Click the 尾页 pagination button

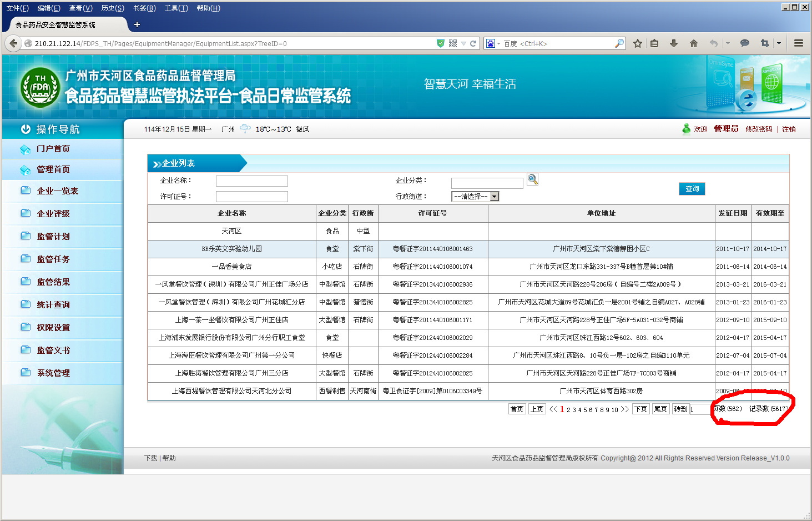tap(660, 409)
